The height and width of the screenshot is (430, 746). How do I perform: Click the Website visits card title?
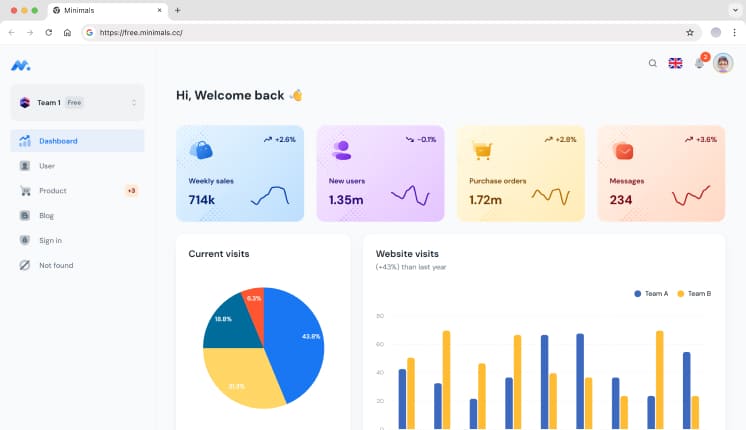click(x=407, y=254)
